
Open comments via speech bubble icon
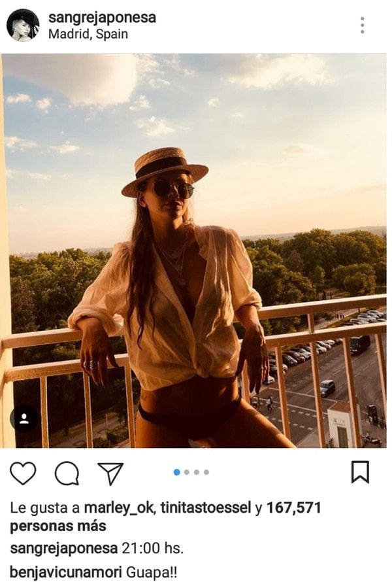click(67, 472)
